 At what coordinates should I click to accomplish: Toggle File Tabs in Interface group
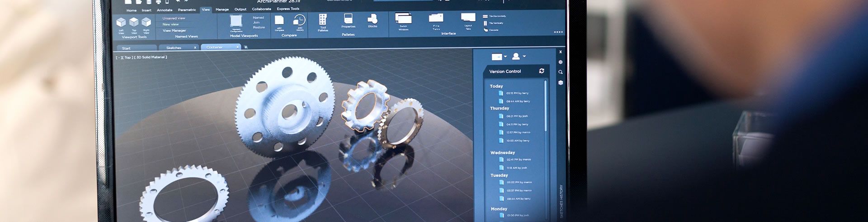[436, 18]
